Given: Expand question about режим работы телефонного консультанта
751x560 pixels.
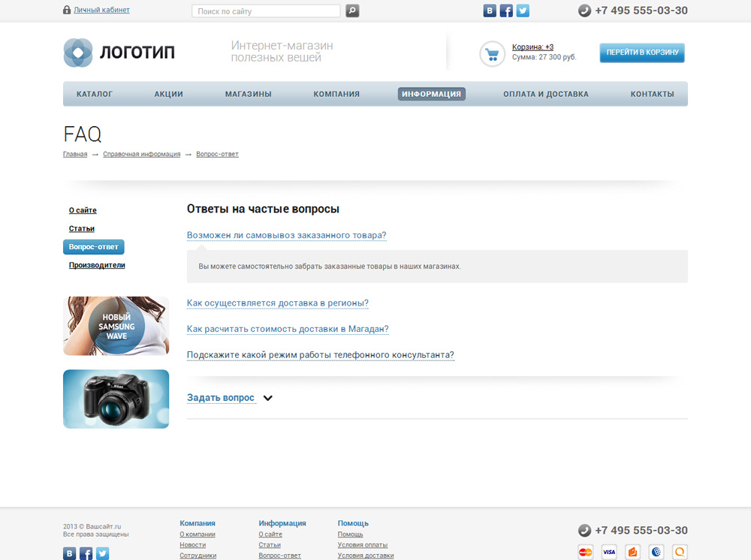Looking at the screenshot, I should tap(321, 355).
